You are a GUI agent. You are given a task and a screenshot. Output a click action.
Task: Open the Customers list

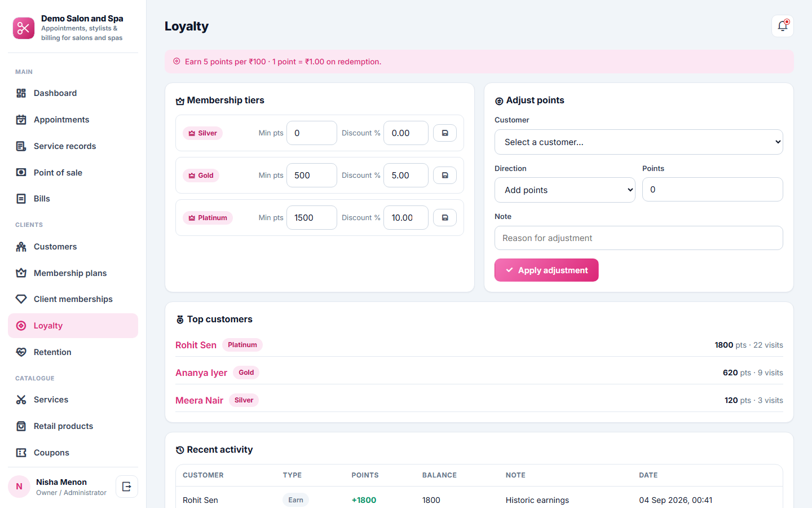click(x=73, y=247)
